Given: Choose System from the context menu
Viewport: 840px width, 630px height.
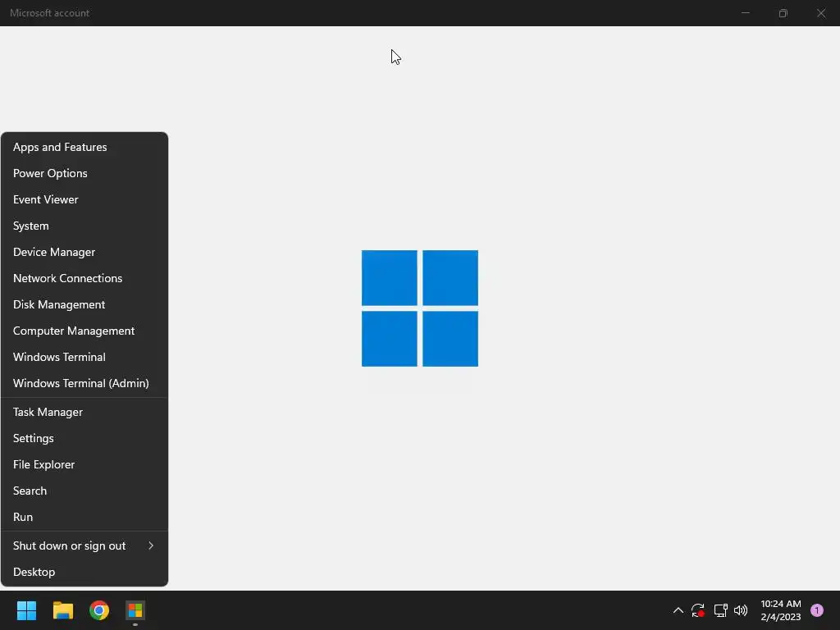Looking at the screenshot, I should [84, 226].
